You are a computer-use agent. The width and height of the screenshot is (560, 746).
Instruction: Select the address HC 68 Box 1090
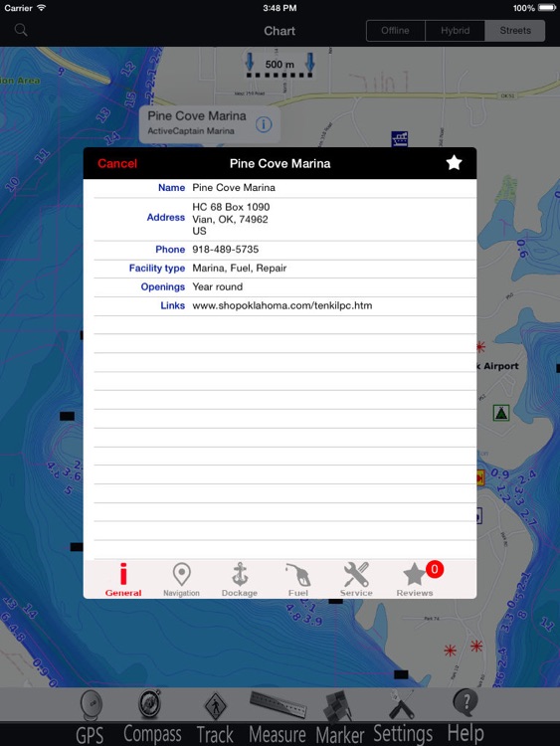pyautogui.click(x=231, y=207)
